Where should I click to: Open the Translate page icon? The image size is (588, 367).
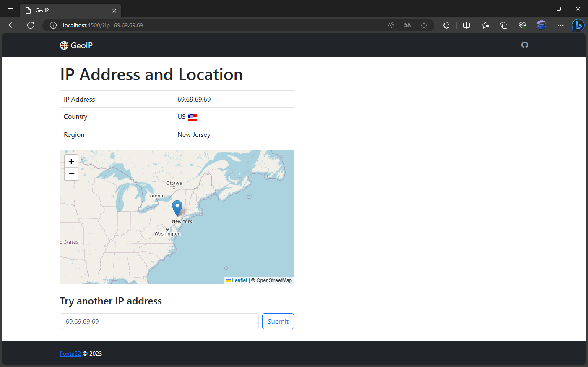pyautogui.click(x=407, y=25)
